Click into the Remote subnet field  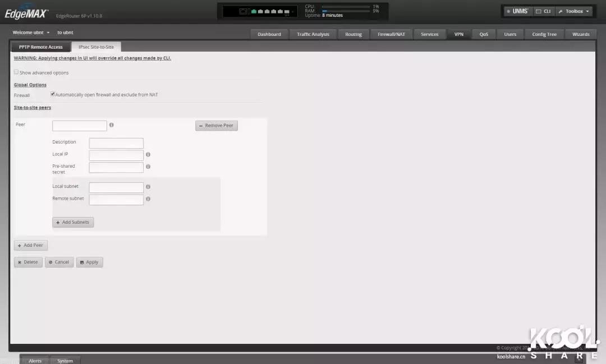[x=116, y=200]
